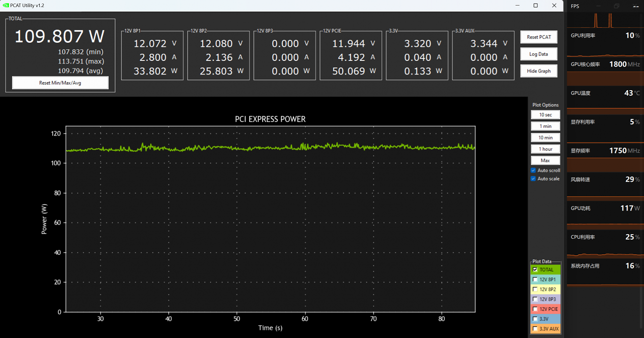Click 3.320 V in 3.3V panel
This screenshot has width=644, height=338.
click(x=423, y=44)
